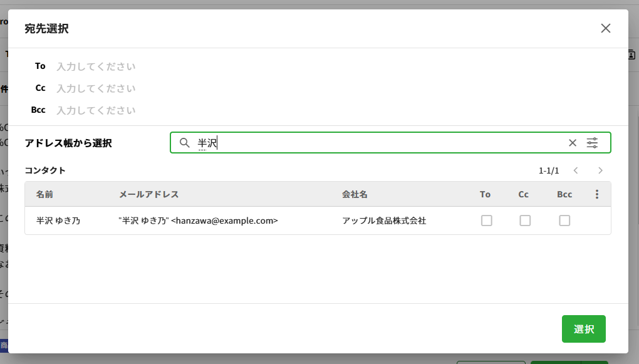
Task: Click the メールアドレス column header
Action: [x=149, y=195]
